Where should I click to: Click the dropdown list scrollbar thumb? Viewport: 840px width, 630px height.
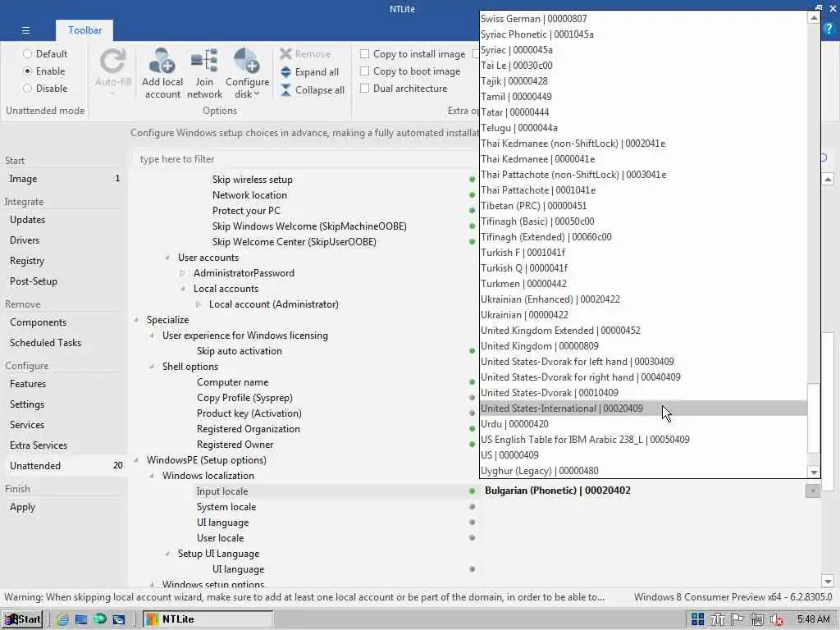click(x=814, y=418)
